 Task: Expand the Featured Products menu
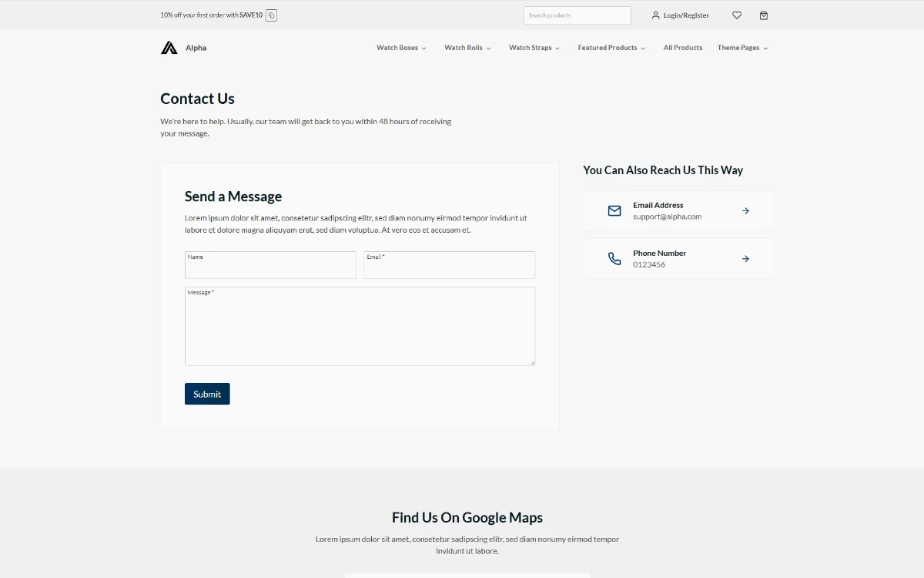pyautogui.click(x=611, y=48)
